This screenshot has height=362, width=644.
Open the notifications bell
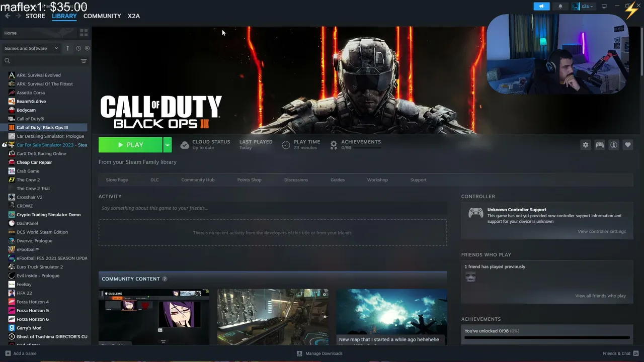tap(560, 7)
